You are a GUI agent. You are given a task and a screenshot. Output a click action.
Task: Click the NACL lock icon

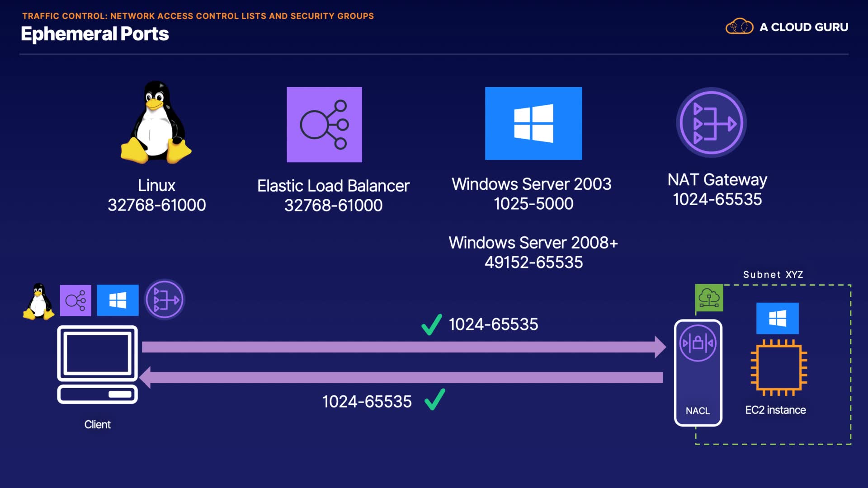click(x=698, y=343)
